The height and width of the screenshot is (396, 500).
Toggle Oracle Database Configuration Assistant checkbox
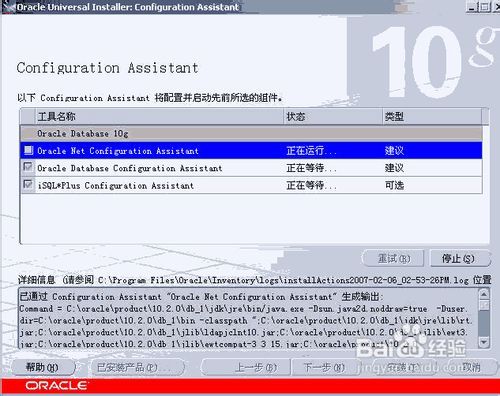(28, 167)
